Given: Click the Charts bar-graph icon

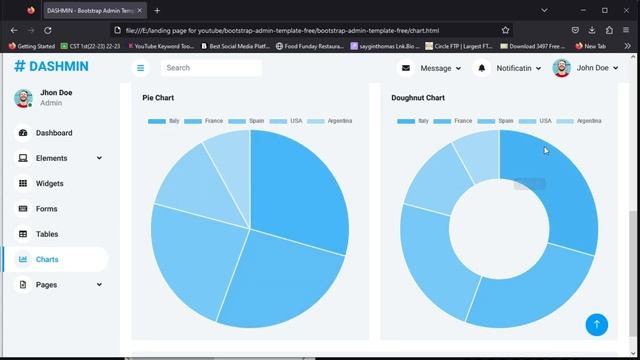Looking at the screenshot, I should pyautogui.click(x=23, y=260).
